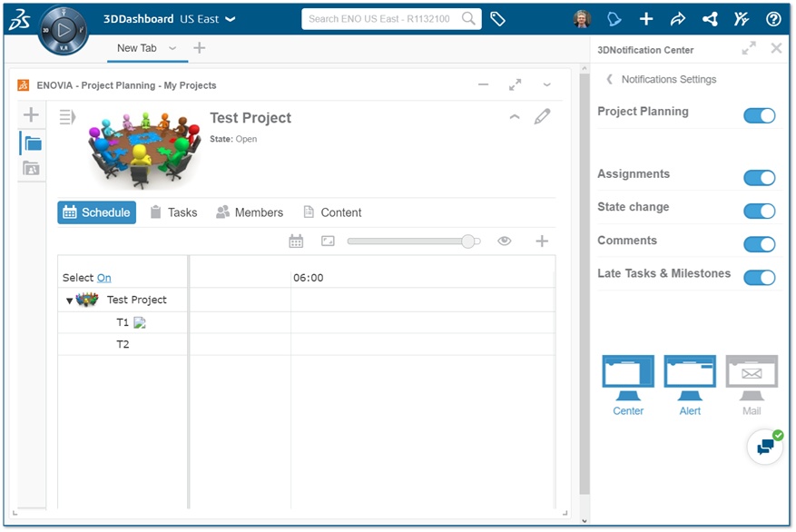Open the chat bubble icon

[765, 448]
